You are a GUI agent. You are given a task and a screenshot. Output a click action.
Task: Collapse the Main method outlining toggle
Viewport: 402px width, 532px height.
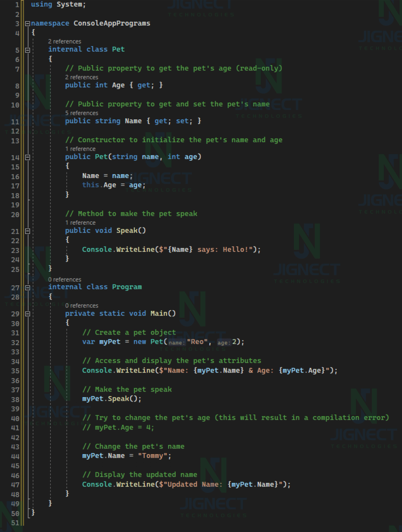pyautogui.click(x=28, y=314)
